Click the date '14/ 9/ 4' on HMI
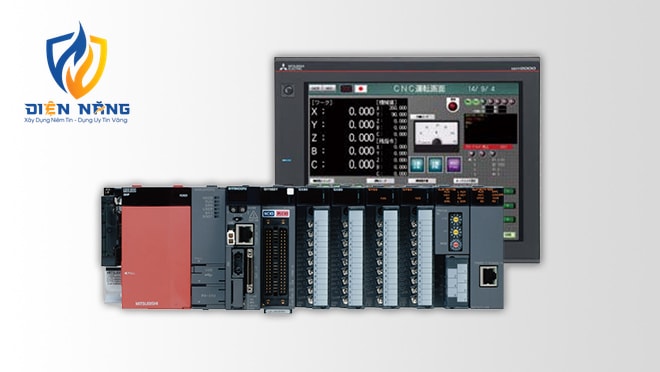Viewport: 660px width, 372px height. point(481,89)
